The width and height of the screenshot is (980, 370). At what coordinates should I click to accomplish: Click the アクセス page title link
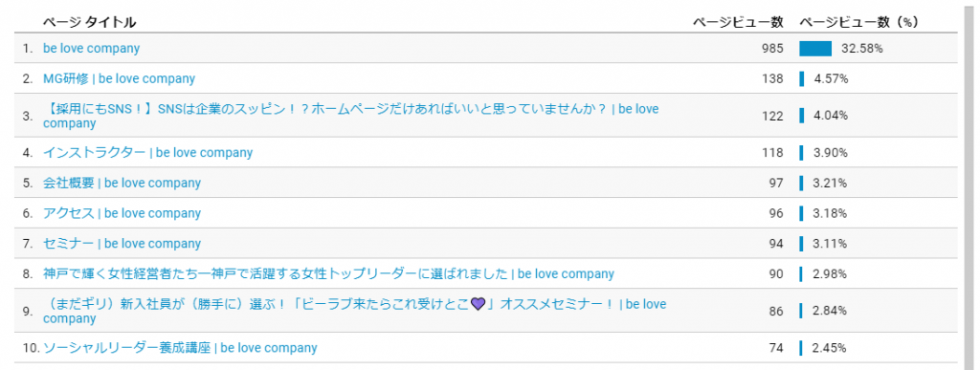coord(122,213)
